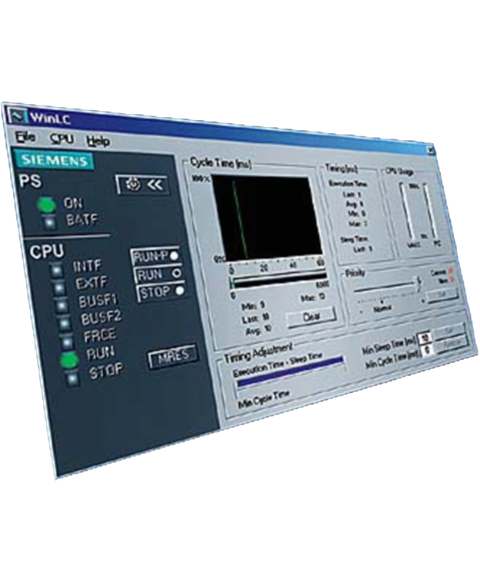
Task: Click the STOP status LED
Action: click(73, 378)
